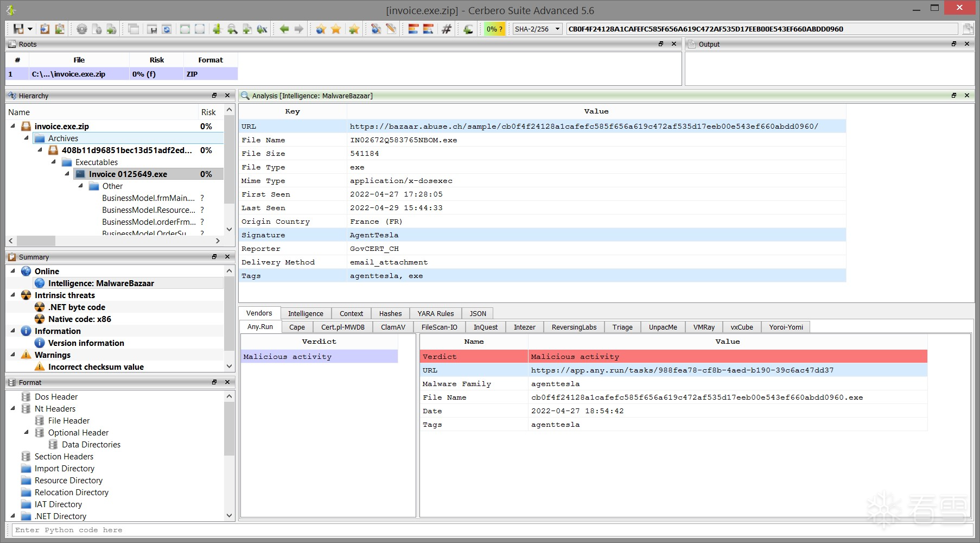
Task: Float the Output panel
Action: pos(954,44)
